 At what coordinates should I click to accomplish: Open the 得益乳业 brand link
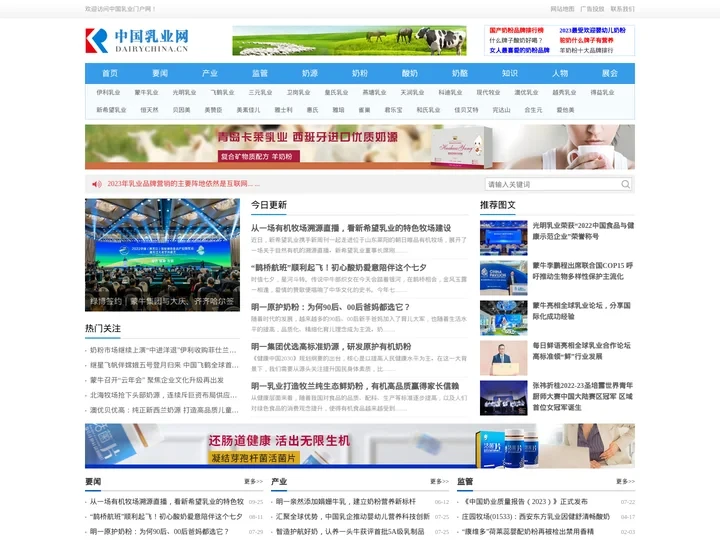tap(602, 92)
